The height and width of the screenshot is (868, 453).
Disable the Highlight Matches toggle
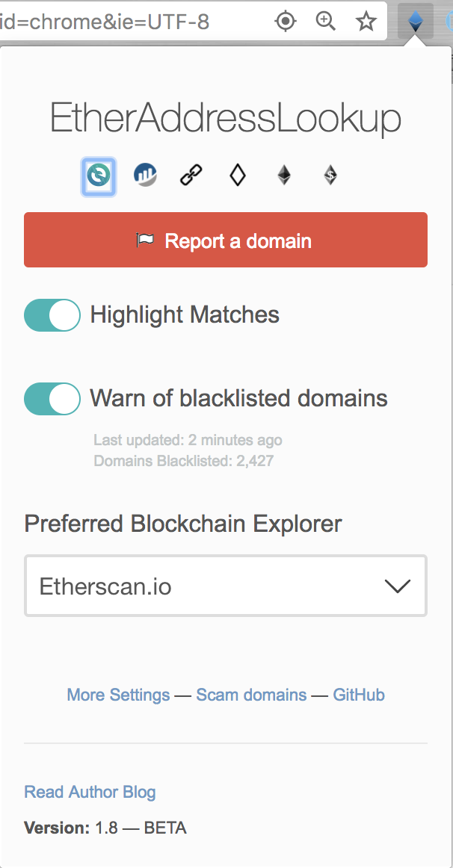52,315
